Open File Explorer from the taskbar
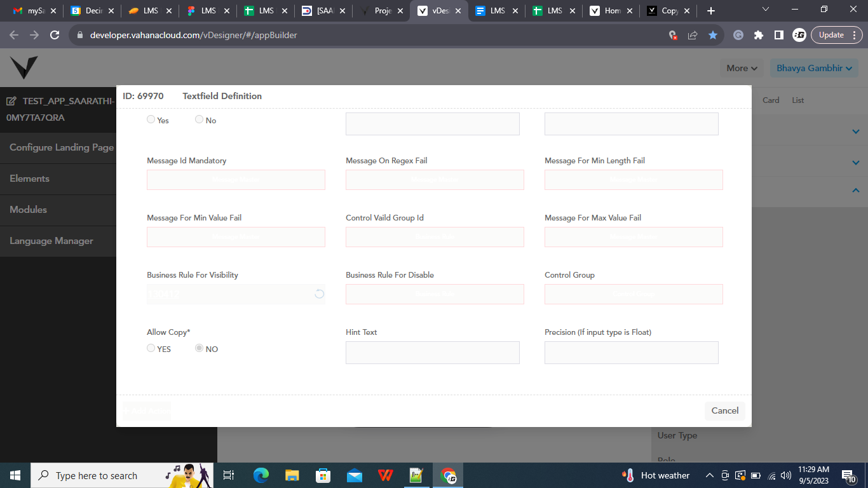This screenshot has height=488, width=868. click(x=292, y=475)
